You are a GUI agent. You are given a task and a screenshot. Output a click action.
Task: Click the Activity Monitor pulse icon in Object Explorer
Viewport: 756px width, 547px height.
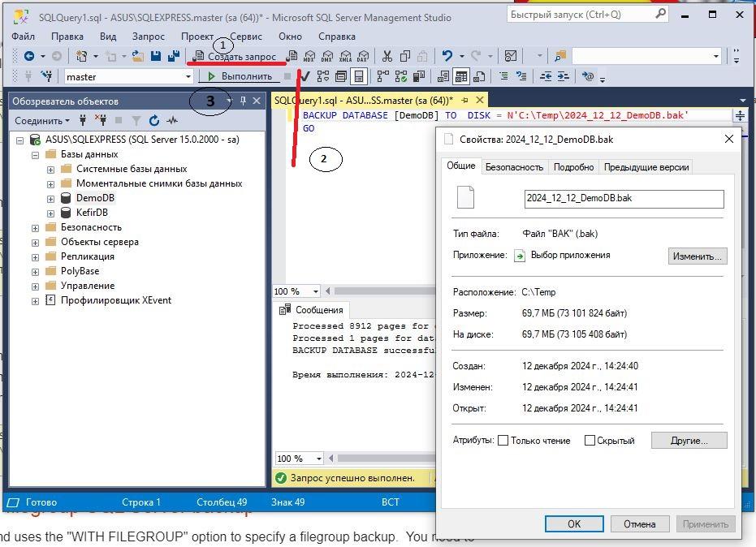pos(172,120)
